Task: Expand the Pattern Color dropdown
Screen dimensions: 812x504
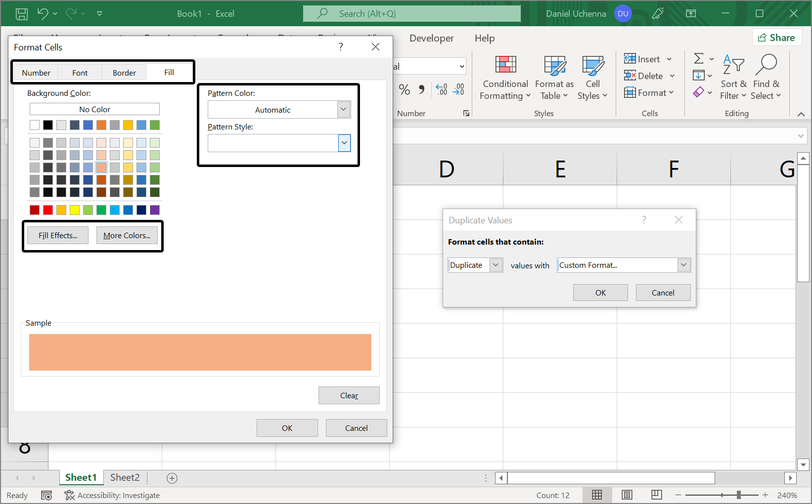Action: coord(344,109)
